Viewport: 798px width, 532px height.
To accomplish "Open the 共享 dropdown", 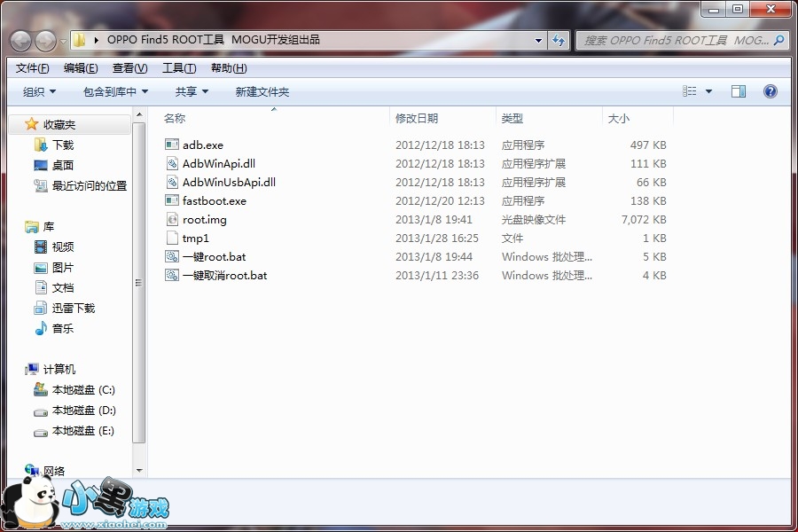I will 192,91.
